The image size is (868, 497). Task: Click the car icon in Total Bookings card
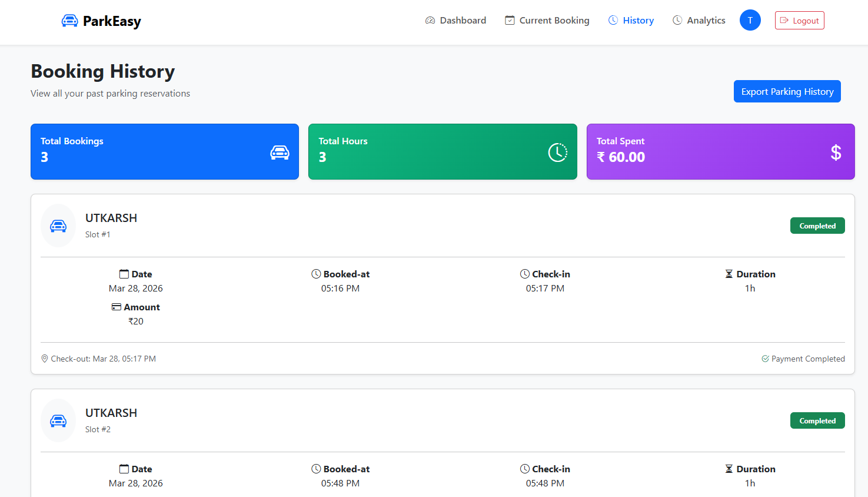point(280,153)
